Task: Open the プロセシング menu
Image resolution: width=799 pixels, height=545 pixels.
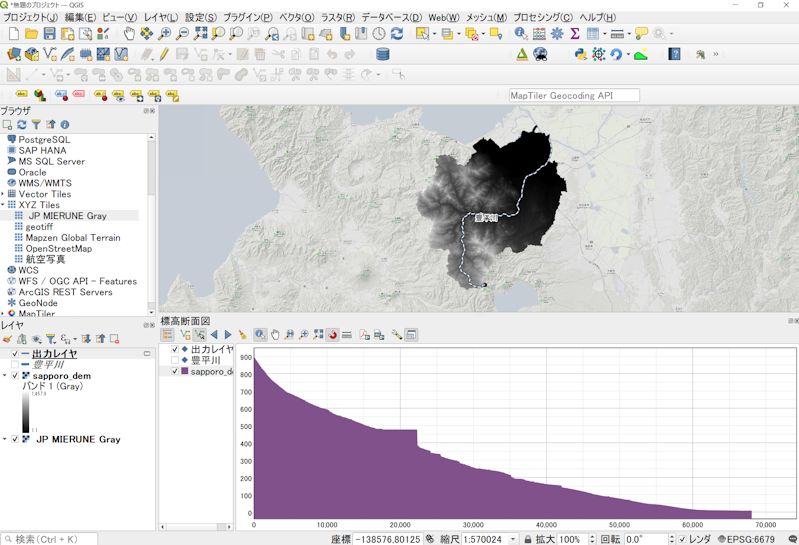Action: 543,17
